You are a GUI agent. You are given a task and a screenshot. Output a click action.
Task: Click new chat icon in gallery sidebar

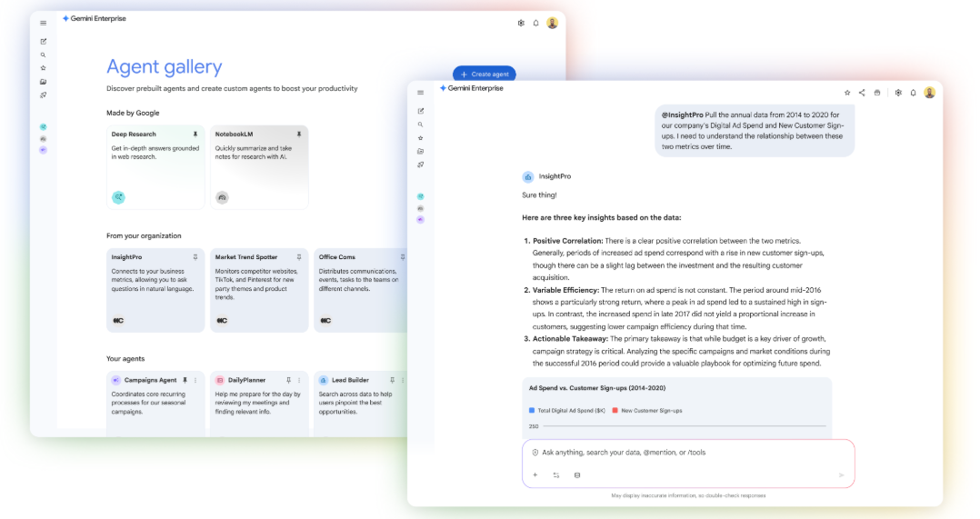[43, 42]
